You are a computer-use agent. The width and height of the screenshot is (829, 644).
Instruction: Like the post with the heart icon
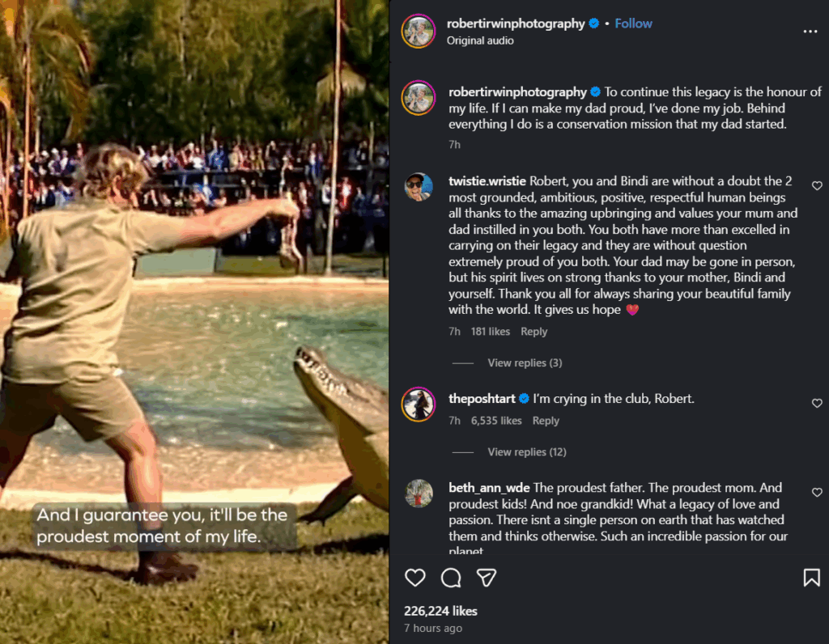tap(415, 578)
